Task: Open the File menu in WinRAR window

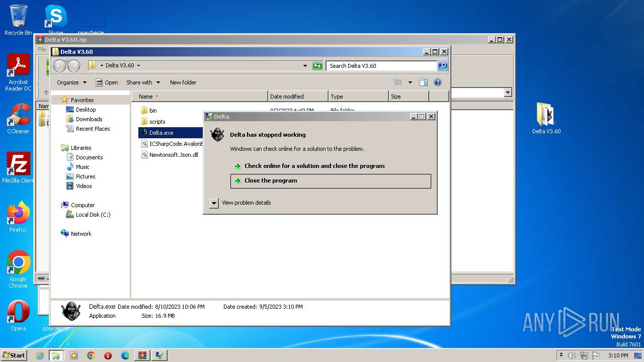Action: [42, 49]
